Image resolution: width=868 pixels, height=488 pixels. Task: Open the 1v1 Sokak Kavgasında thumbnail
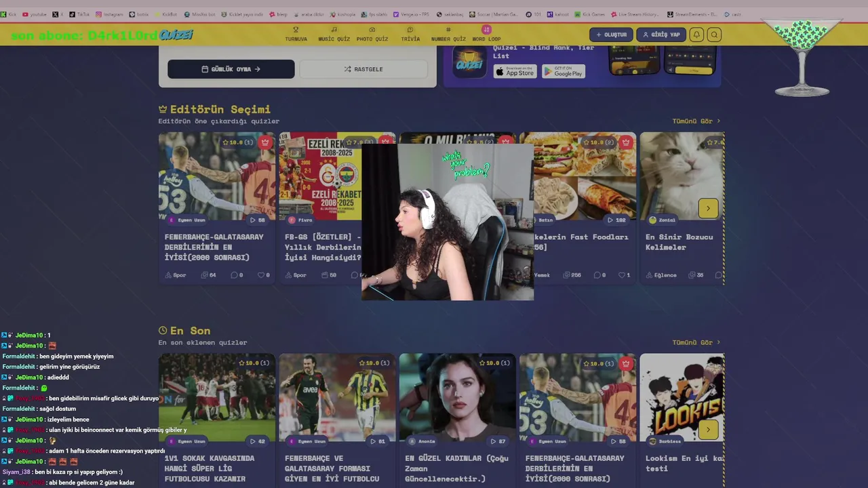pyautogui.click(x=217, y=396)
